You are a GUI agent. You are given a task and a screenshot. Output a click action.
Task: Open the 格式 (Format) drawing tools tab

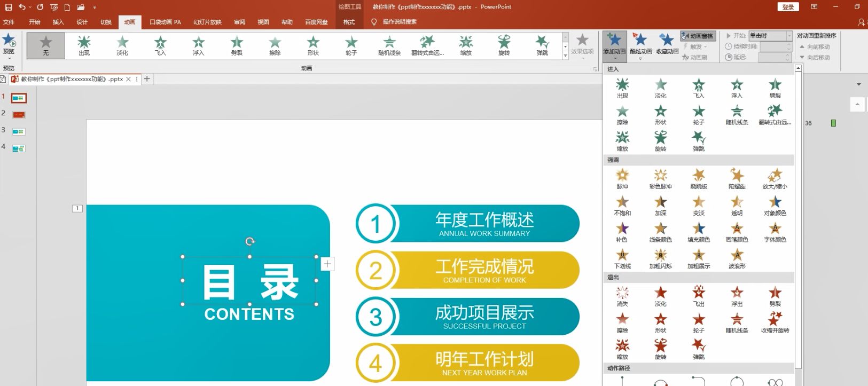349,22
